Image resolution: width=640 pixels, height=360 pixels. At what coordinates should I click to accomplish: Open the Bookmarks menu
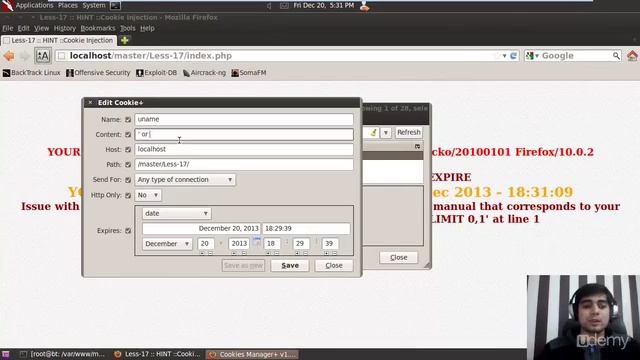tap(98, 28)
